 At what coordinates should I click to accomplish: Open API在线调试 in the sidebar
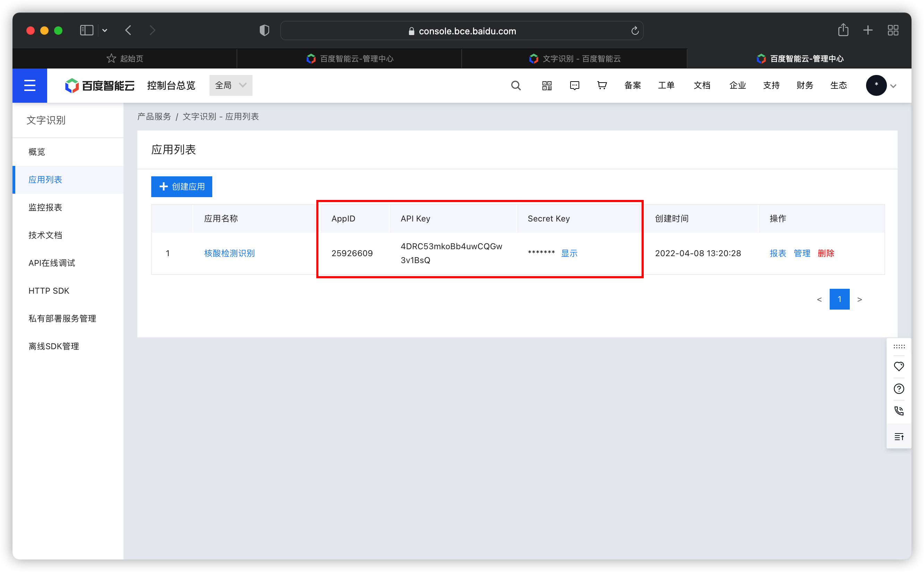coord(68,263)
